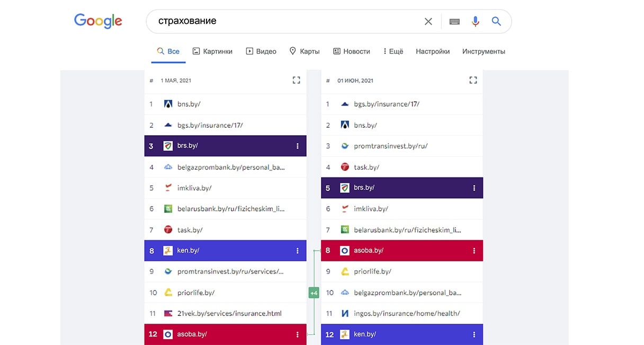
Task: Click the belarusbank.by favicon in May column
Action: click(x=168, y=209)
